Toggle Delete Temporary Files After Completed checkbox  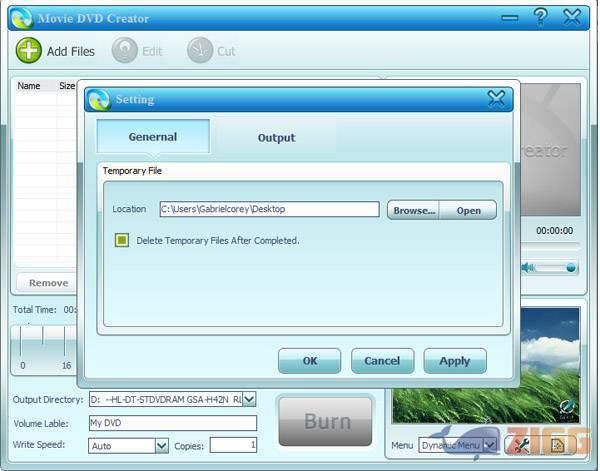122,240
